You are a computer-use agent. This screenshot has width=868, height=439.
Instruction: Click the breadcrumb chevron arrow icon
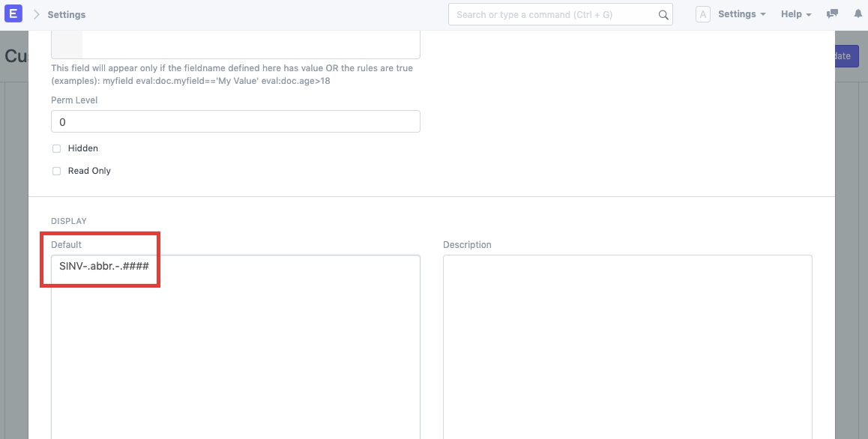(37, 14)
